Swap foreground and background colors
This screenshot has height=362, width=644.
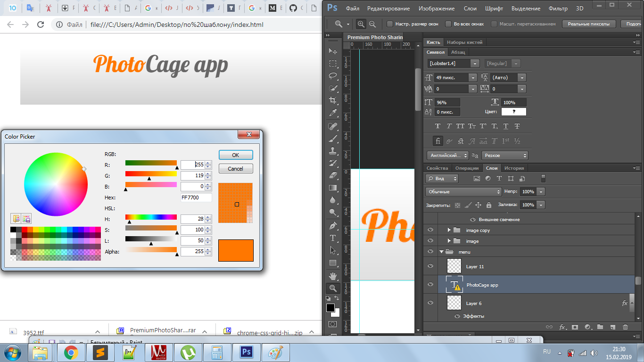337,298
